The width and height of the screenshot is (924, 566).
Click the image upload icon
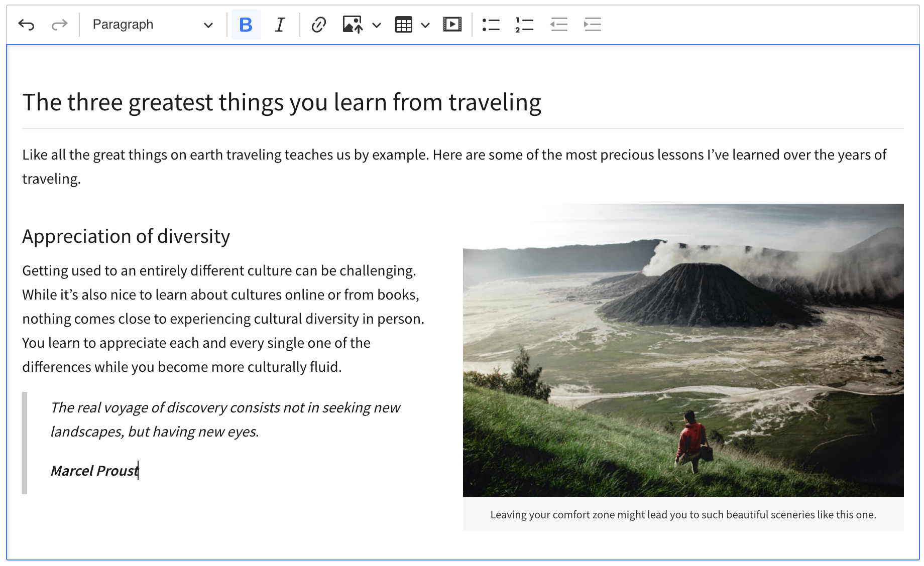click(353, 25)
